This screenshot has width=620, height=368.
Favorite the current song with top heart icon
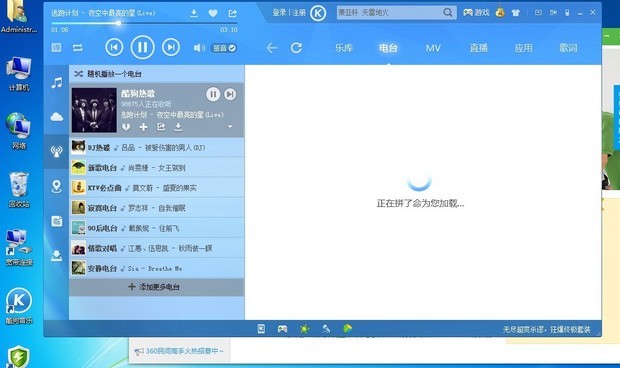[213, 13]
